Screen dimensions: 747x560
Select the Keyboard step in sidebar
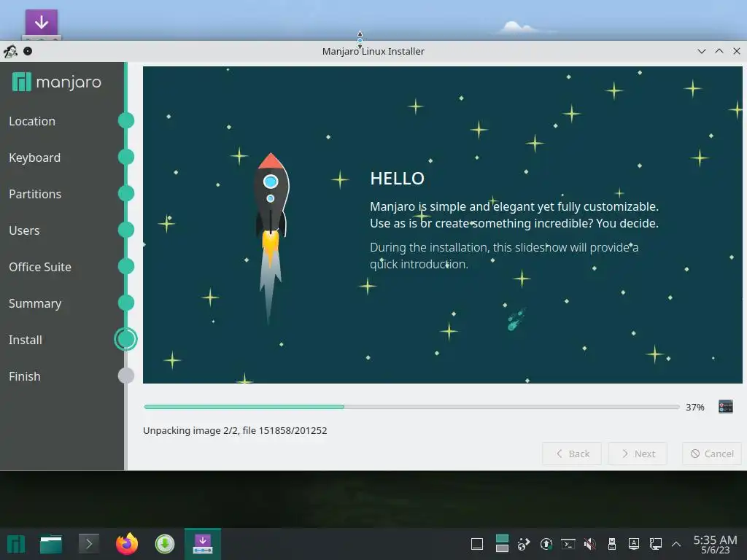tap(34, 157)
